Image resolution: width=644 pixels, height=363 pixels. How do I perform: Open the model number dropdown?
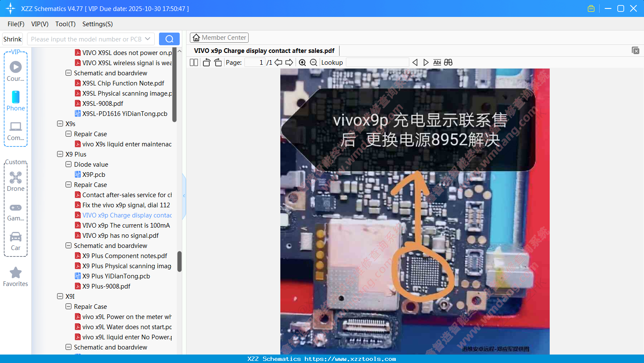(148, 38)
